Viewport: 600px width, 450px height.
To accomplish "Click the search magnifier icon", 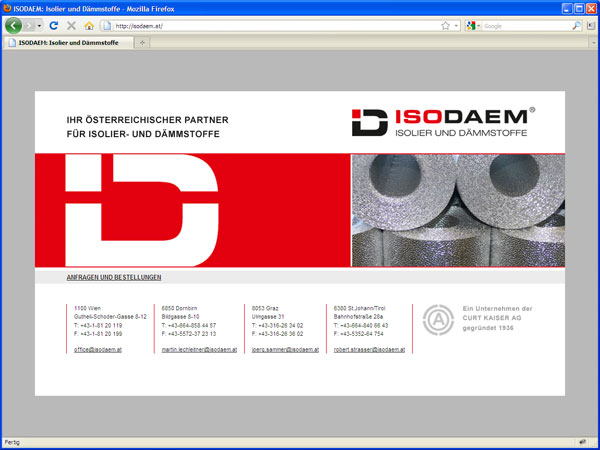I will 576,26.
